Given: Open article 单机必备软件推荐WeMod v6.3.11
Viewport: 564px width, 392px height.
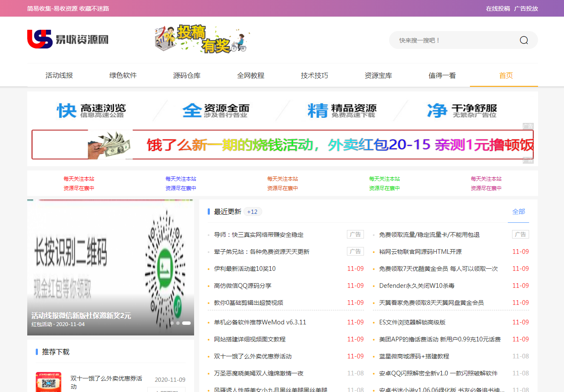Looking at the screenshot, I should coord(260,322).
